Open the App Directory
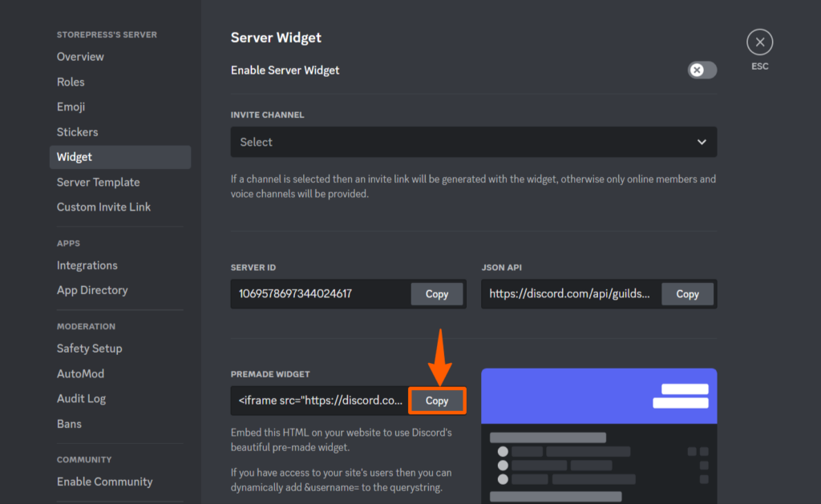821x504 pixels. tap(92, 291)
